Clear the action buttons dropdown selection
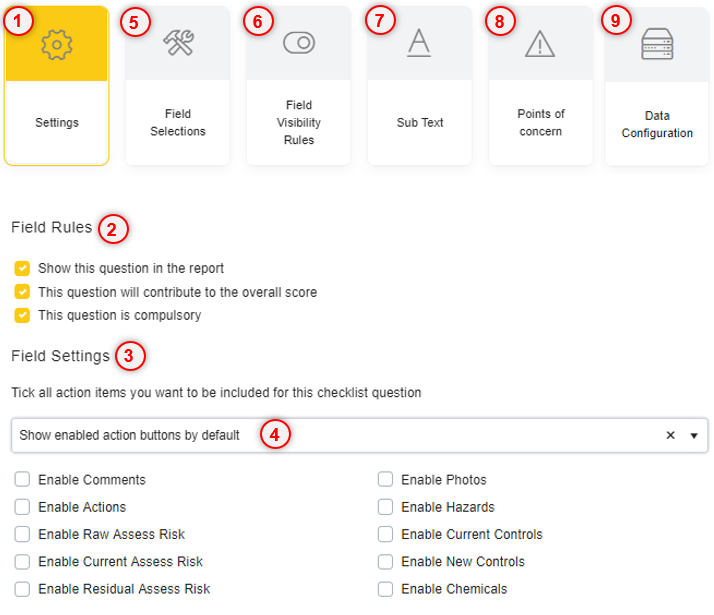This screenshot has width=714, height=615. click(671, 435)
